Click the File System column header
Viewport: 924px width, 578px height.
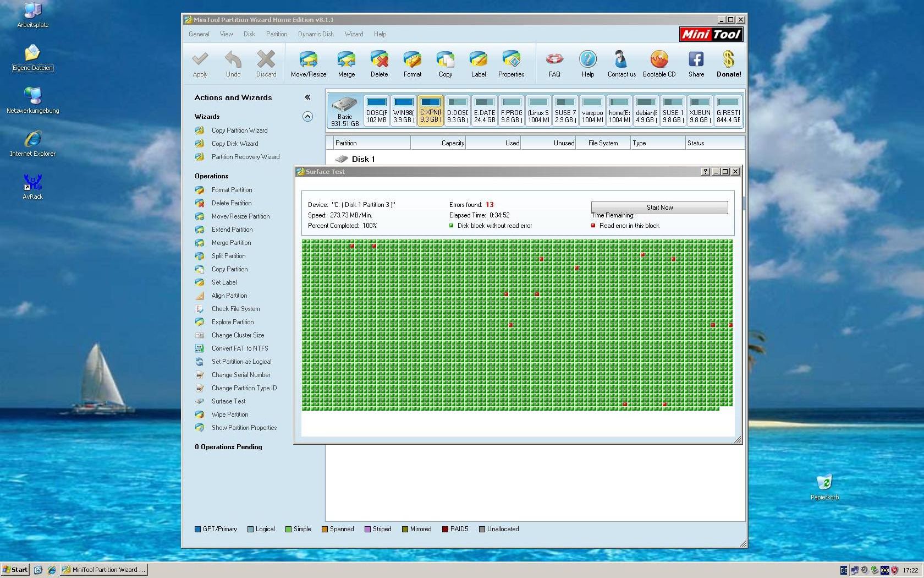click(x=603, y=143)
